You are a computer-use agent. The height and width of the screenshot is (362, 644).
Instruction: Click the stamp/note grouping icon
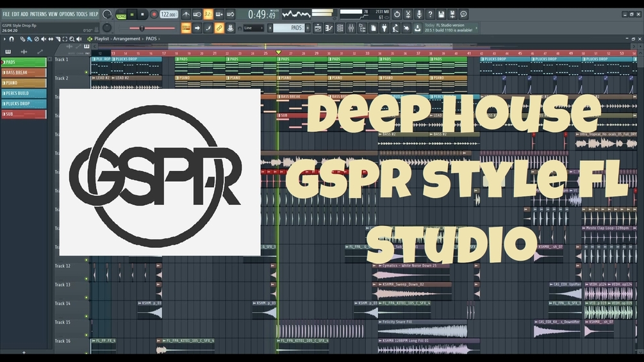click(231, 28)
